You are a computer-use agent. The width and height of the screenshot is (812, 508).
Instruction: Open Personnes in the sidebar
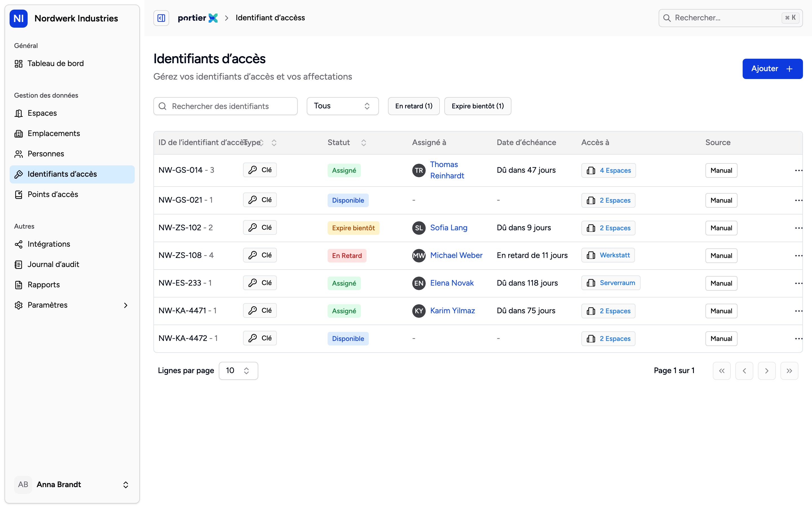pyautogui.click(x=72, y=154)
